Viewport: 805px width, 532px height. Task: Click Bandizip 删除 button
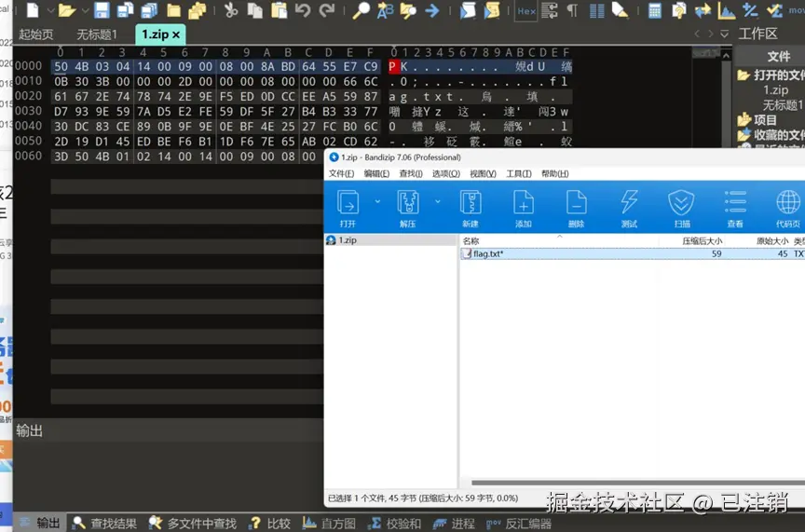point(576,208)
